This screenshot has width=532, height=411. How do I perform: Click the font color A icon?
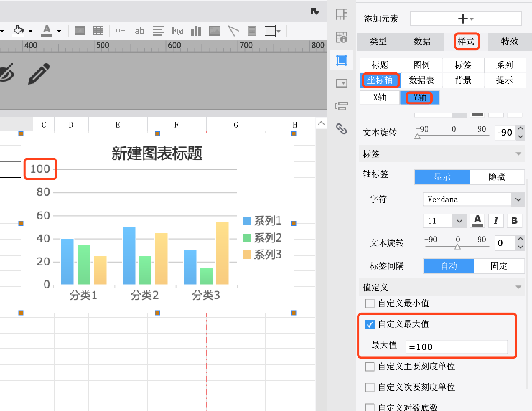pos(47,30)
